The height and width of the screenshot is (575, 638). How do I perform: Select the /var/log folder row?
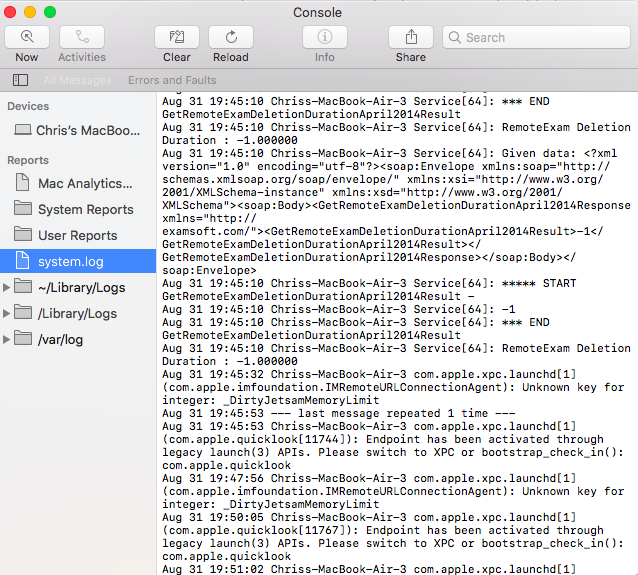tap(78, 339)
